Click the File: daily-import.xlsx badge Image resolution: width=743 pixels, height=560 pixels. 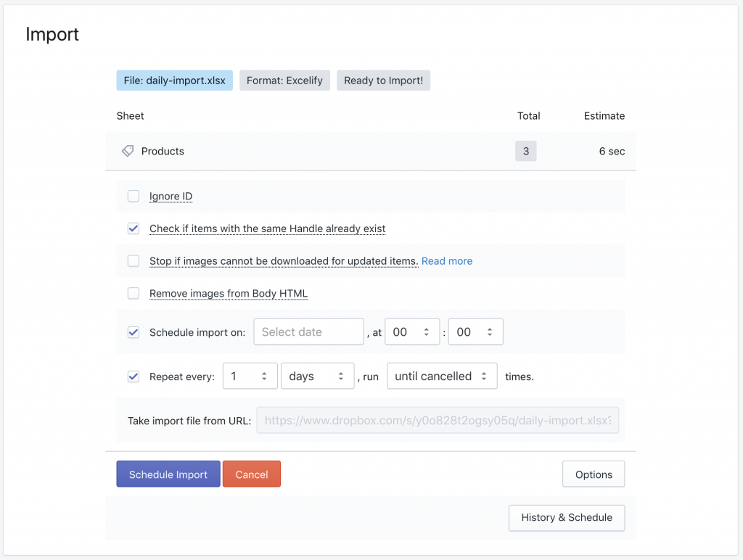click(x=174, y=81)
